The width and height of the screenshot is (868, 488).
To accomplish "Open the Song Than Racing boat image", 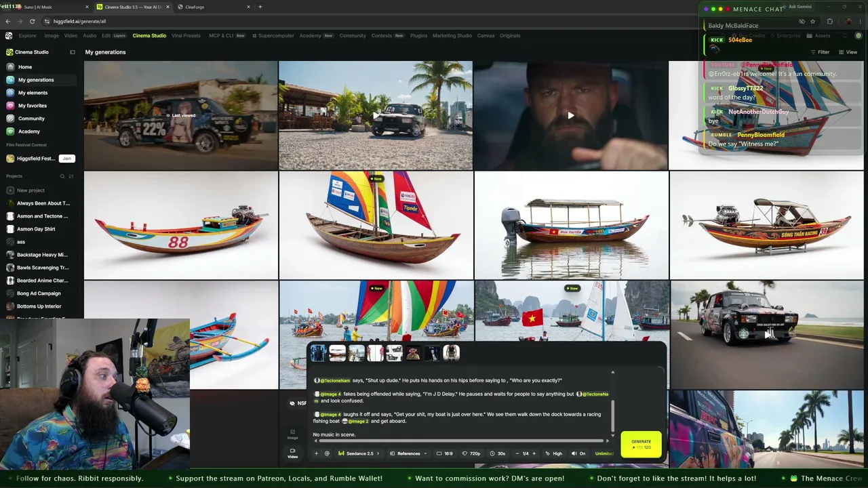I will (x=766, y=225).
